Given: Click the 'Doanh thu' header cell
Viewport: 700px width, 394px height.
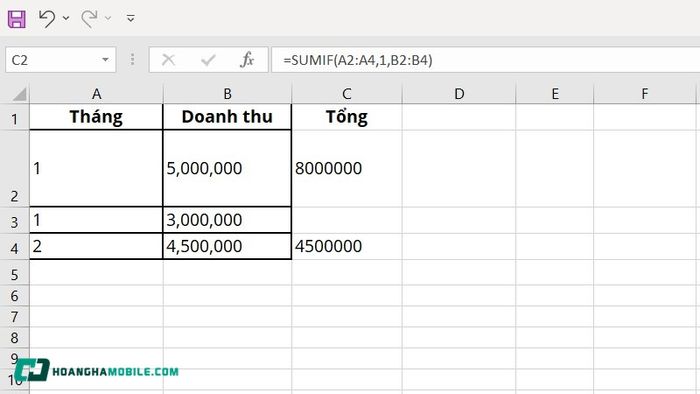Looking at the screenshot, I should (x=227, y=117).
